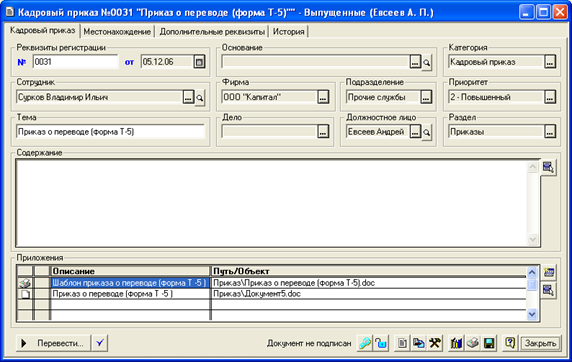Switch to the История tab
Image resolution: width=572 pixels, height=362 pixels.
[x=289, y=32]
